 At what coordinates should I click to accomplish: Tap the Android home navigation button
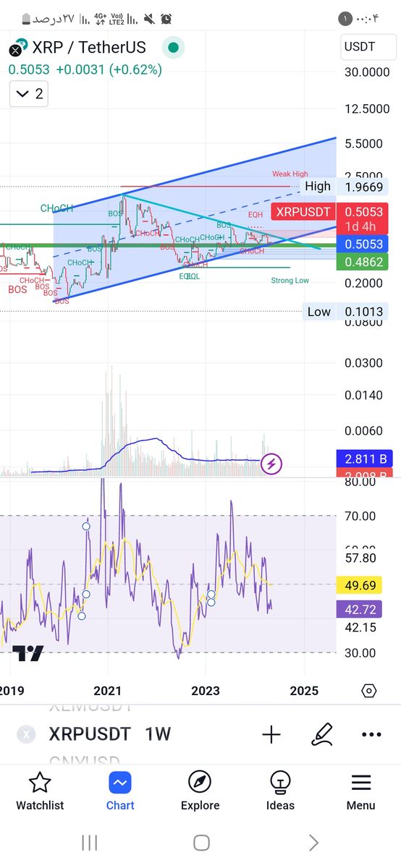tap(201, 843)
